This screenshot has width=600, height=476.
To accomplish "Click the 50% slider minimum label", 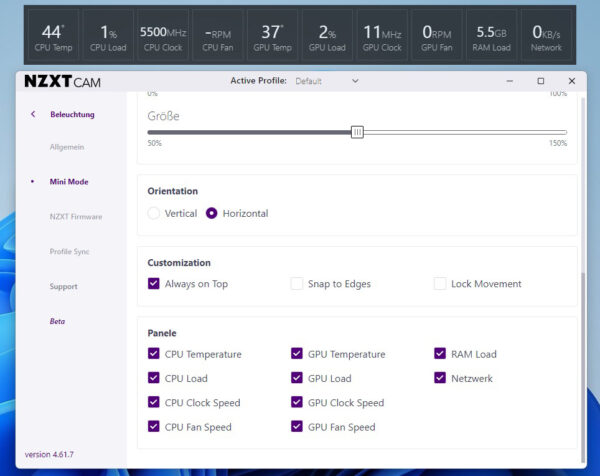I will [155, 143].
